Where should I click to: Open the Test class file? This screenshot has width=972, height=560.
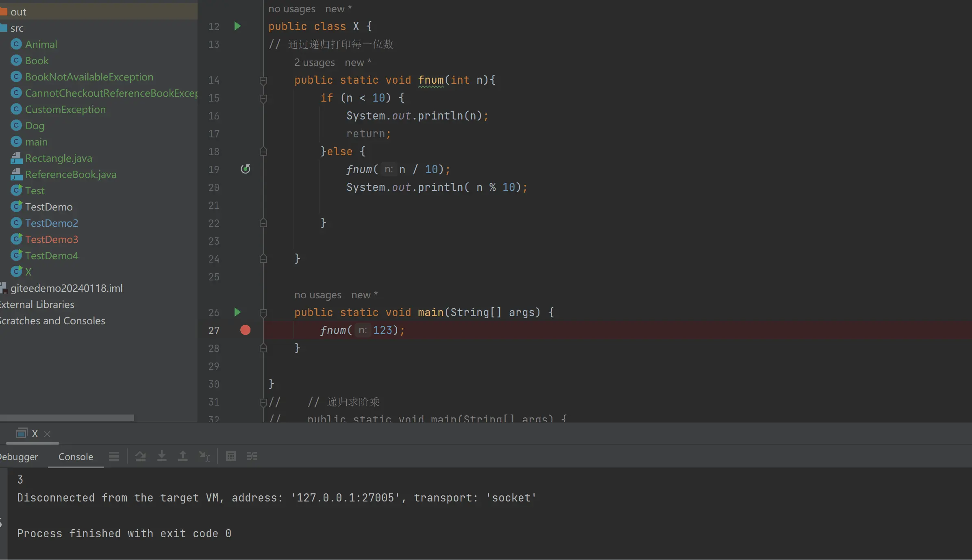[x=35, y=191]
